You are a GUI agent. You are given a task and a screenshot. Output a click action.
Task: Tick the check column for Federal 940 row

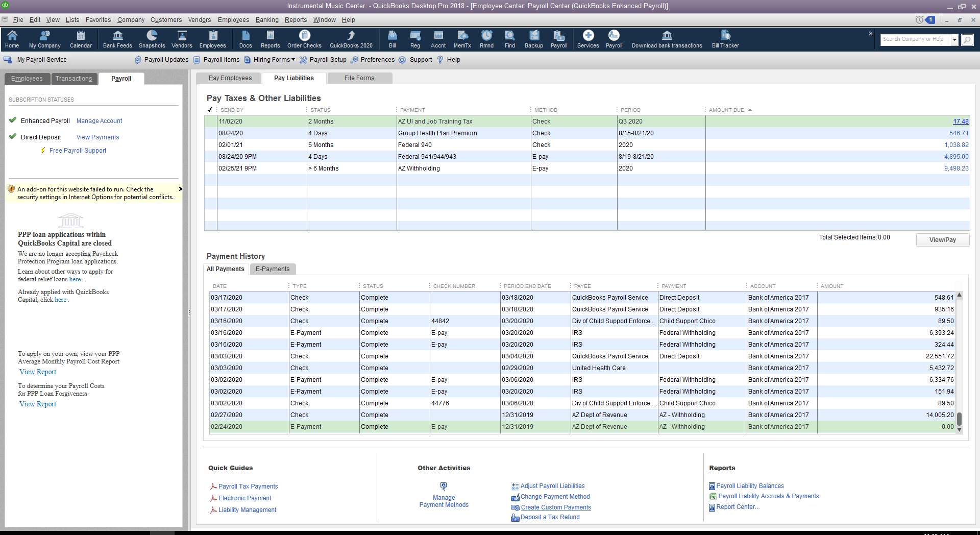click(210, 145)
